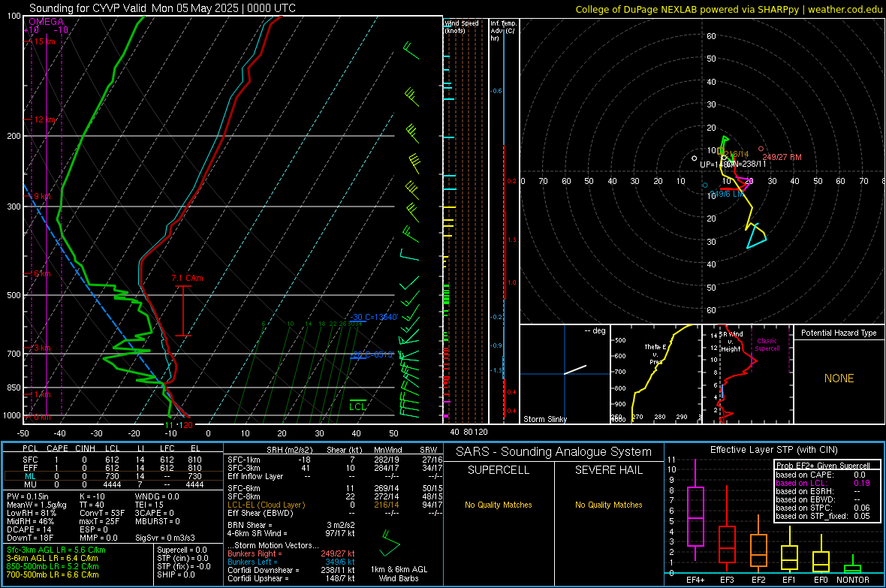Click the 'SigSvr = 0 m3/s3' value
The width and height of the screenshot is (886, 588).
[165, 538]
